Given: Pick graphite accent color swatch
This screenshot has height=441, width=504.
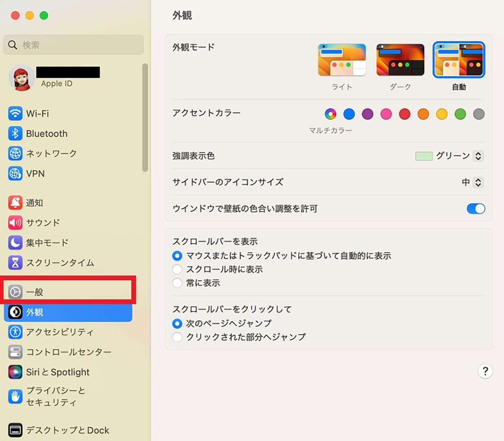Looking at the screenshot, I should click(479, 114).
